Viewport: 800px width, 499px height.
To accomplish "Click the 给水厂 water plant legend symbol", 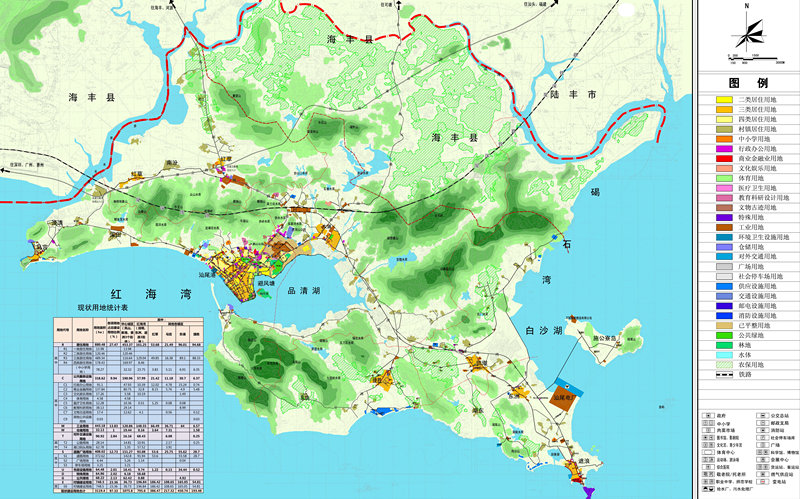I will click(704, 487).
